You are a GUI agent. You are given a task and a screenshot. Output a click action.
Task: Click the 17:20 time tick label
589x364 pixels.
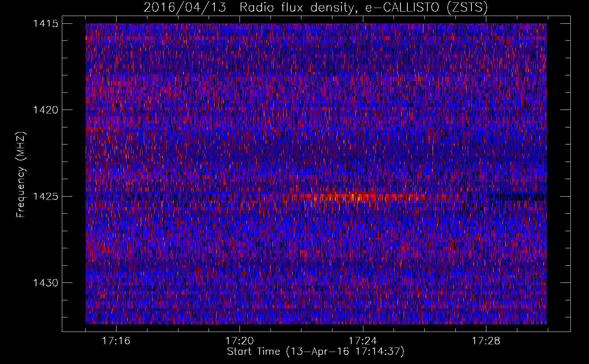(x=240, y=341)
